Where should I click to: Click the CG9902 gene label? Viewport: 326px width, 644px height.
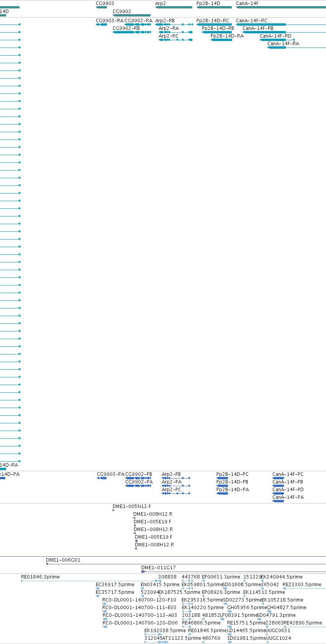(122, 11)
